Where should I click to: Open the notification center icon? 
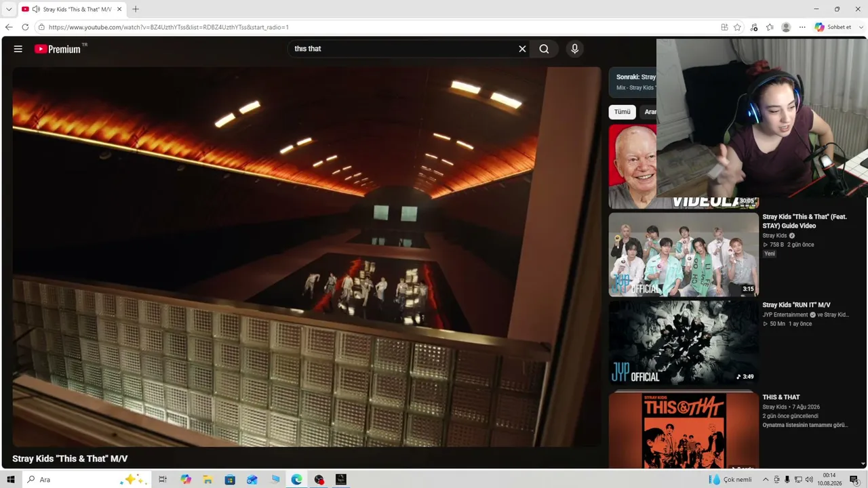point(854,480)
